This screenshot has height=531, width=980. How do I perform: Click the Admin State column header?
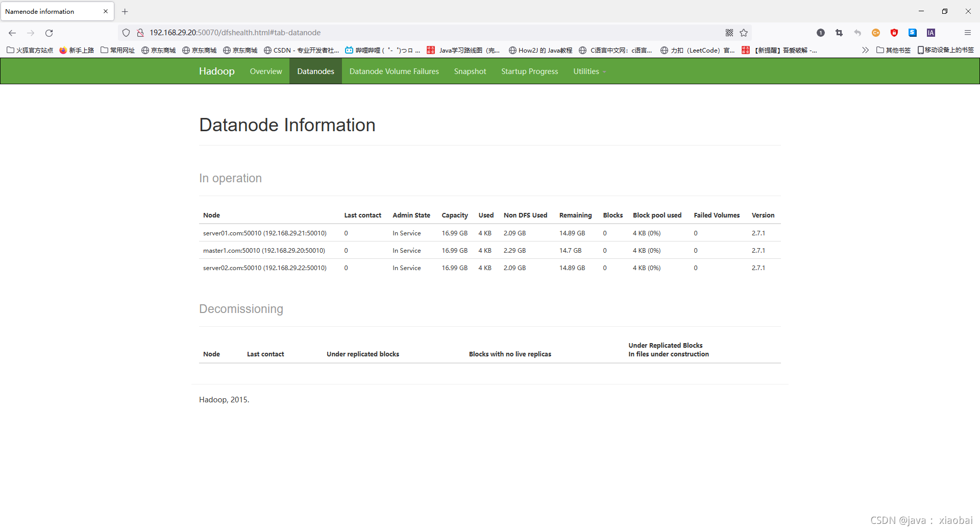[411, 215]
